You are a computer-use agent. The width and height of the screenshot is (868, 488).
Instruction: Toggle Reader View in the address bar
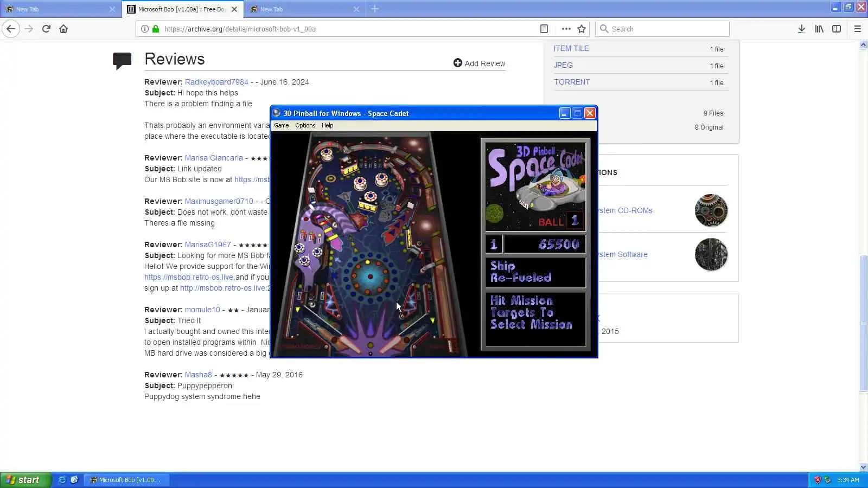[544, 29]
